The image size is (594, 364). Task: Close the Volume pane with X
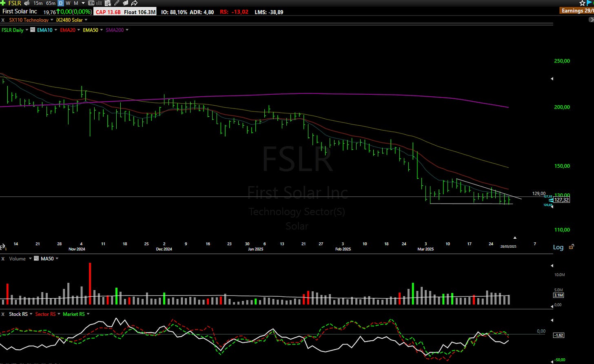pos(3,259)
